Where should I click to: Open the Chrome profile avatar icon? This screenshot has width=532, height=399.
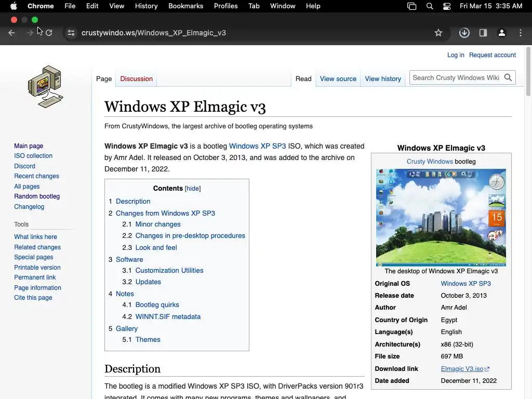(502, 33)
